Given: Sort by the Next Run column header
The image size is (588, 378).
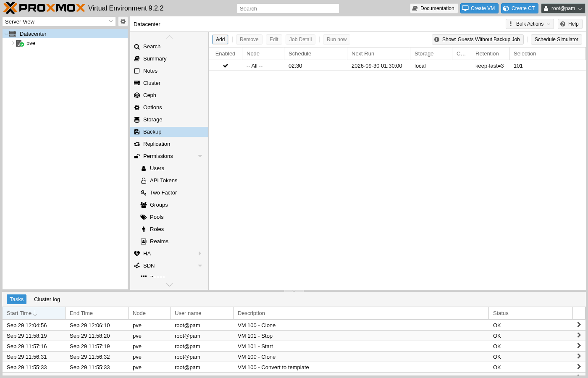Looking at the screenshot, I should coord(378,54).
